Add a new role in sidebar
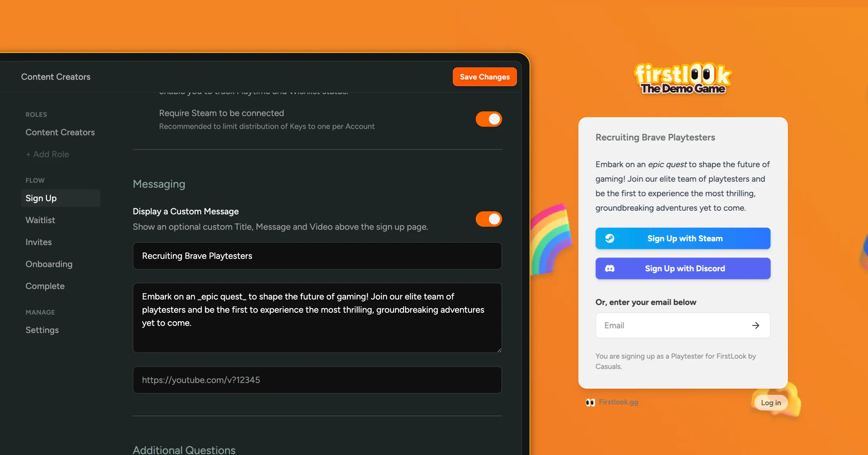Screen dimensions: 868x455 click(x=47, y=154)
